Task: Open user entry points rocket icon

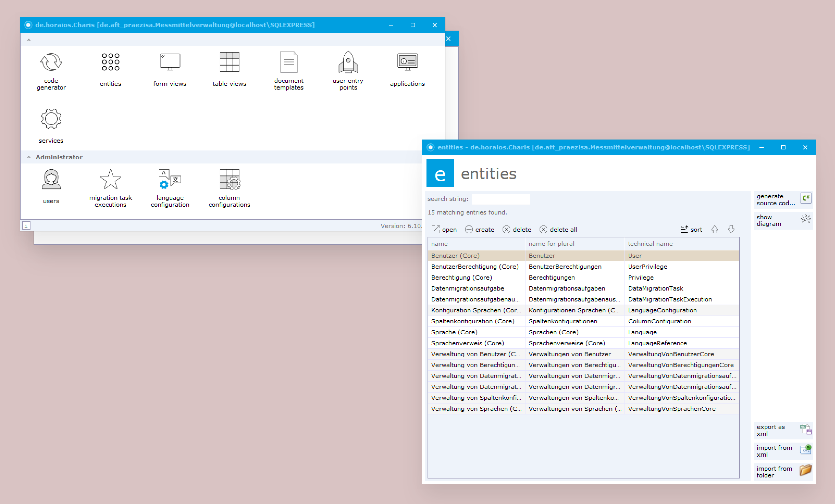Action: (x=348, y=71)
